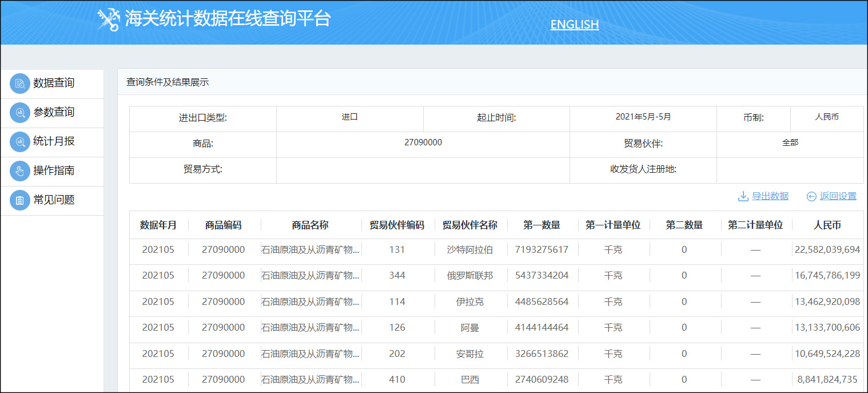This screenshot has width=868, height=393.
Task: Click the 贸易伙伴名称 column header
Action: (469, 225)
